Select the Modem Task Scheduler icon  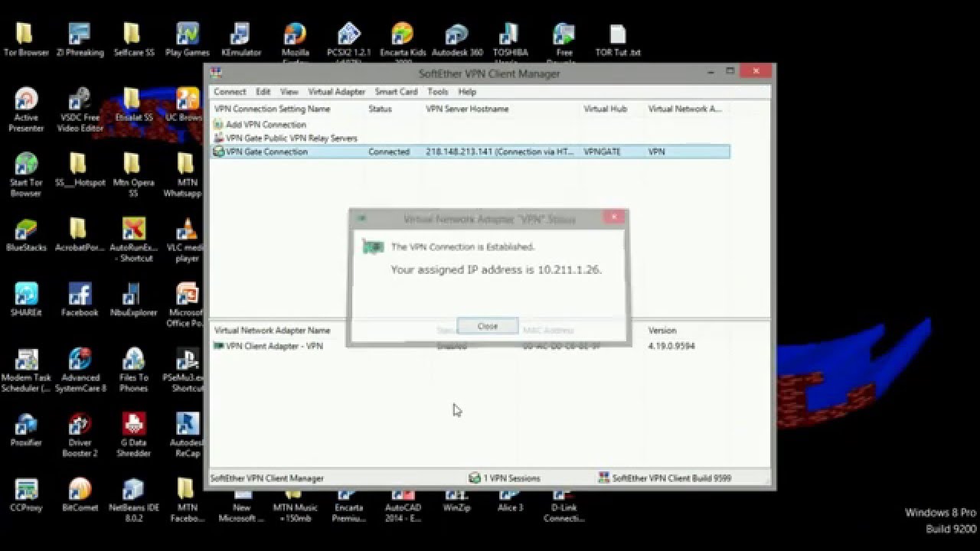pos(26,370)
